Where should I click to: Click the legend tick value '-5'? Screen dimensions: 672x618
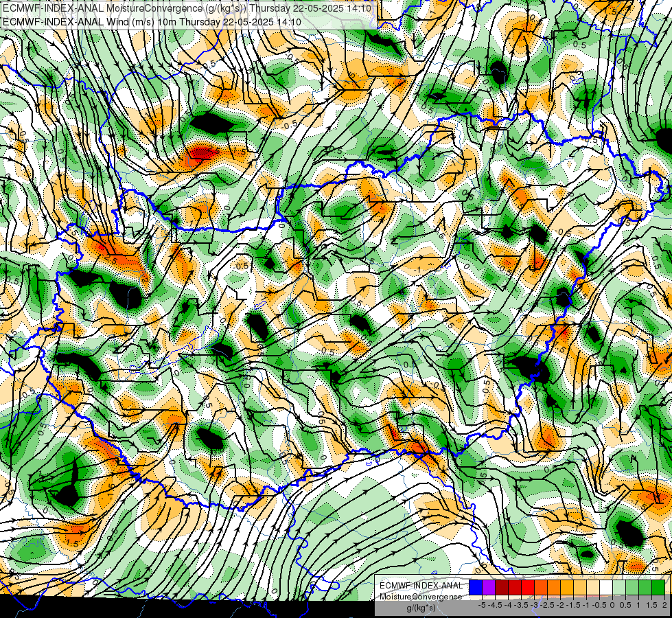coord(482,605)
